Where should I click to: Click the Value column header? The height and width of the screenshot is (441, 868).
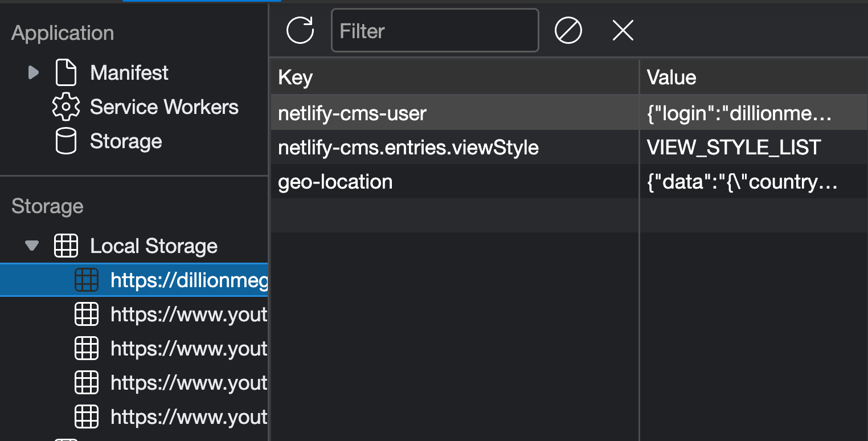pyautogui.click(x=754, y=77)
